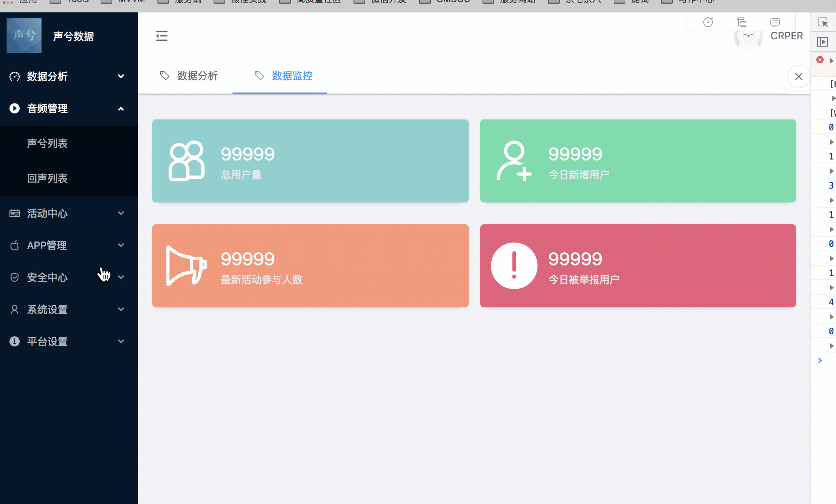Click the chat comment icon in top toolbar
Viewport: 836px width, 504px height.
click(x=775, y=22)
